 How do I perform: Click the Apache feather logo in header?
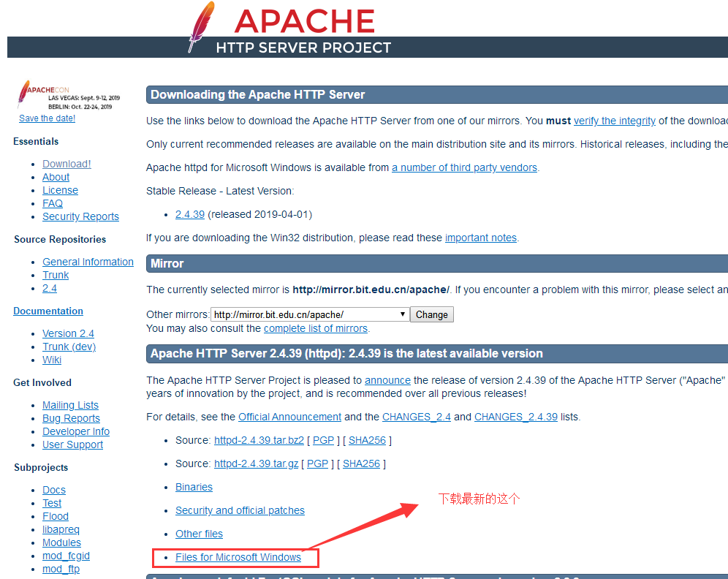click(x=200, y=27)
